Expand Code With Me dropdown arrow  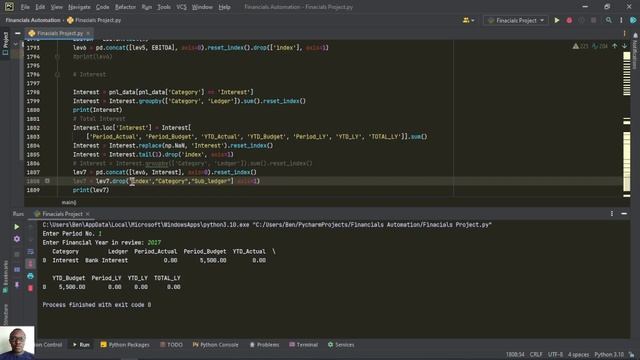pos(473,20)
